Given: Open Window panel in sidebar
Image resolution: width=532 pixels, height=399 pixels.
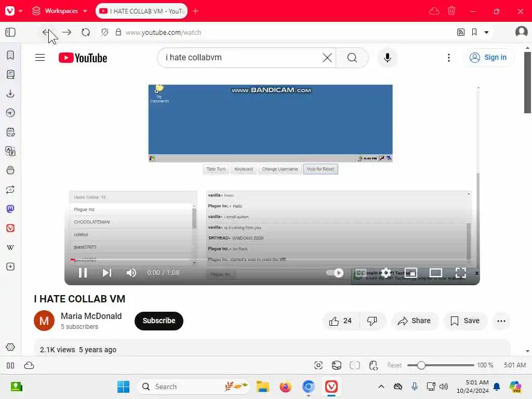Looking at the screenshot, I should point(10,170).
